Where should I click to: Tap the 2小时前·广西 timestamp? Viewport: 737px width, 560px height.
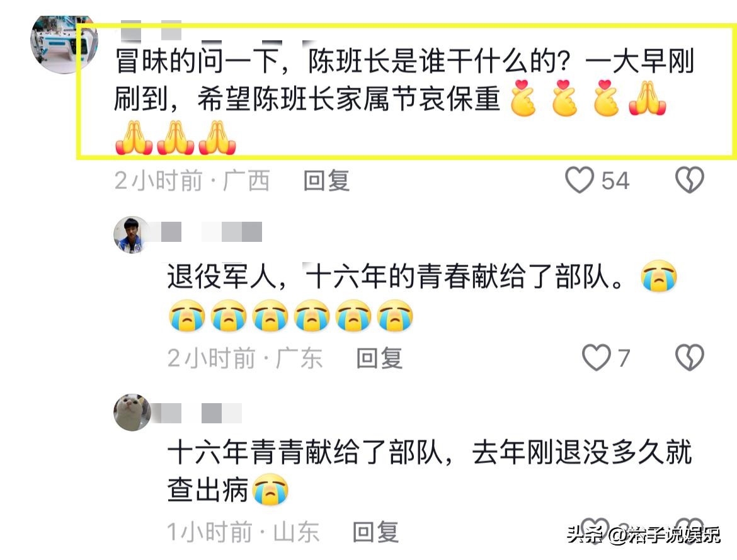192,181
